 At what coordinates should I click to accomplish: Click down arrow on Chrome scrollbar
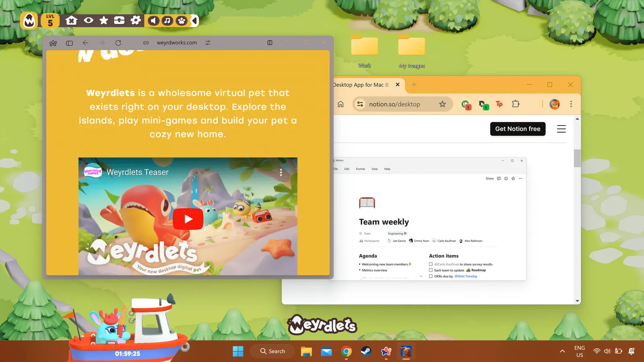[577, 301]
